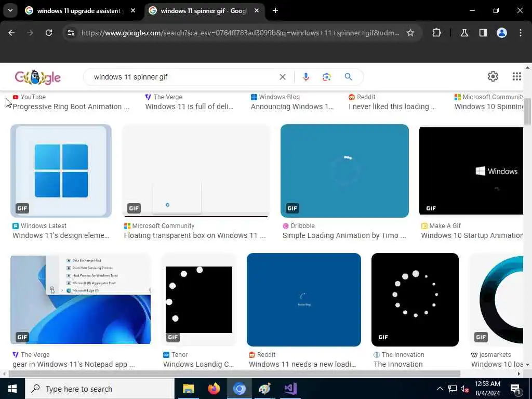Image resolution: width=532 pixels, height=399 pixels.
Task: Close the windows 11 spinner gif tab
Action: pyautogui.click(x=257, y=11)
